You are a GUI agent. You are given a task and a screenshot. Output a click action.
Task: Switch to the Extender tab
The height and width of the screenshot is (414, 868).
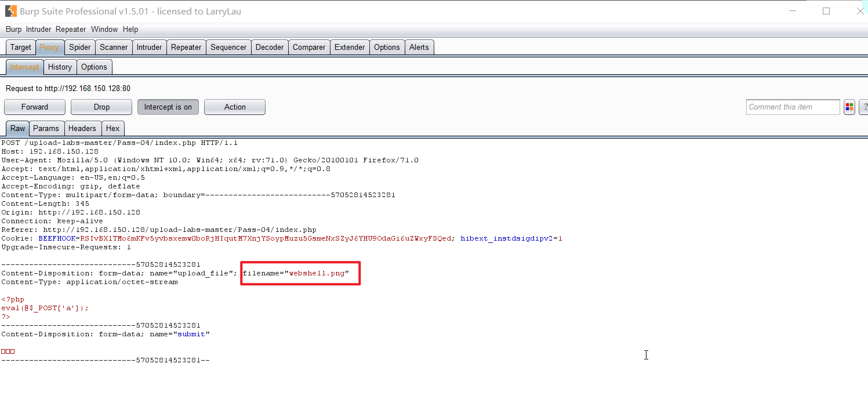pyautogui.click(x=350, y=47)
